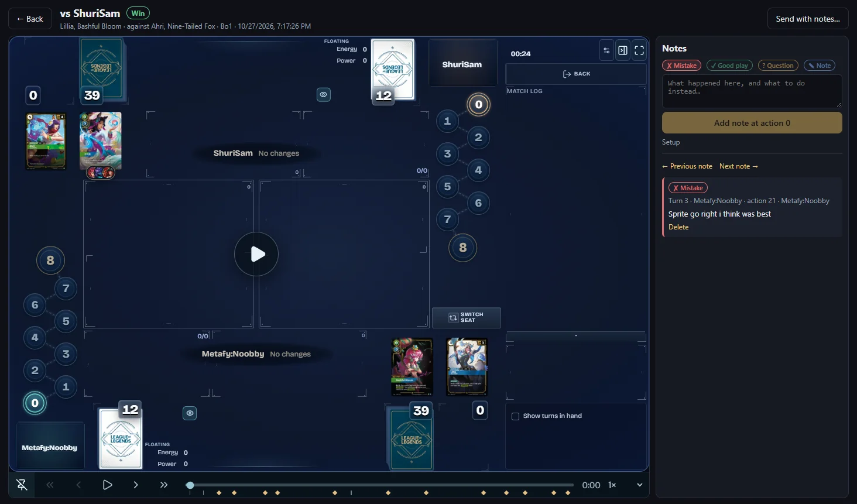The image size is (857, 504).
Task: Open ShuriSam's Ahri legend card
Action: pos(100,142)
